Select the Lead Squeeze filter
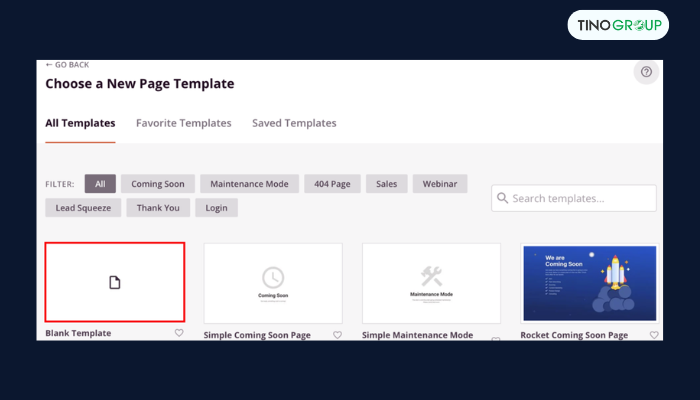Image resolution: width=700 pixels, height=400 pixels. [x=83, y=208]
